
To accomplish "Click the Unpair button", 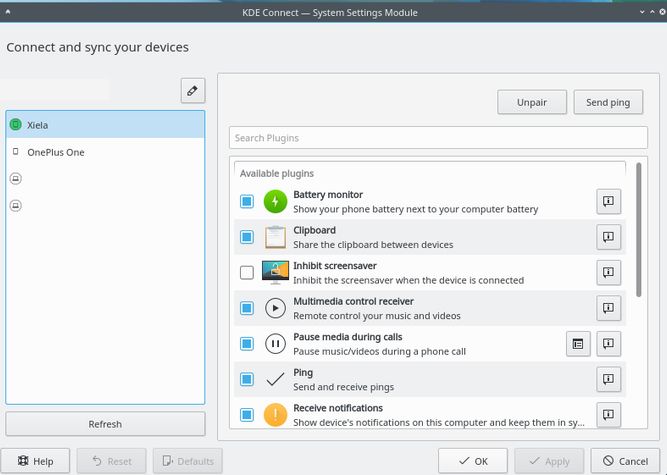I will pyautogui.click(x=532, y=102).
